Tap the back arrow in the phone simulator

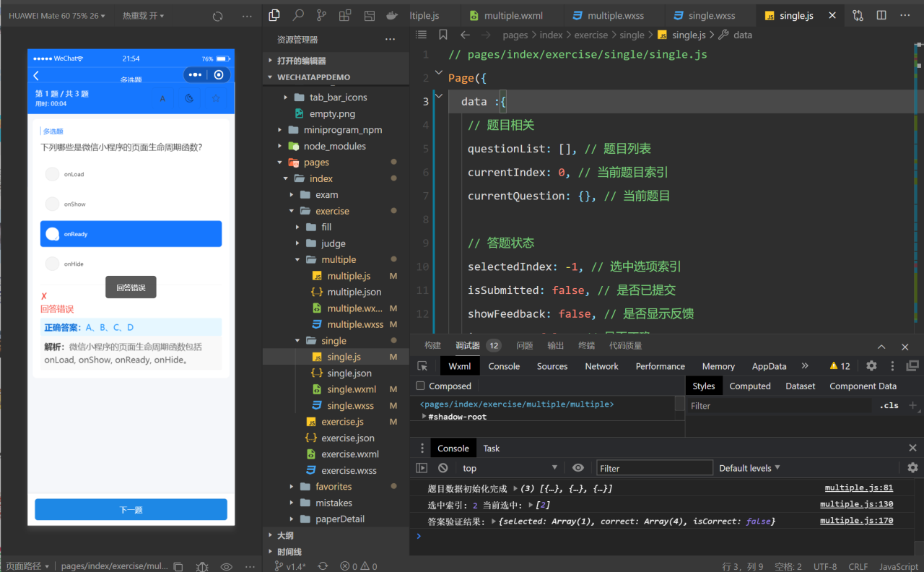coord(36,75)
